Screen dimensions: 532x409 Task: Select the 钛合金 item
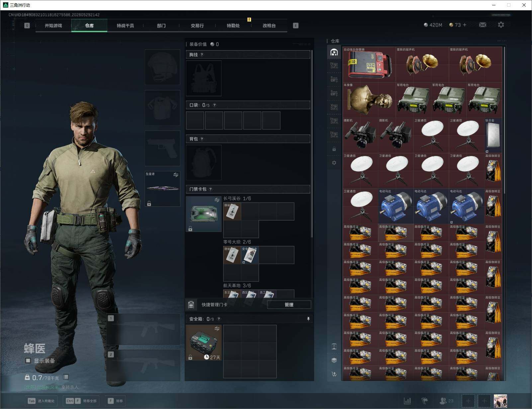tap(493, 135)
